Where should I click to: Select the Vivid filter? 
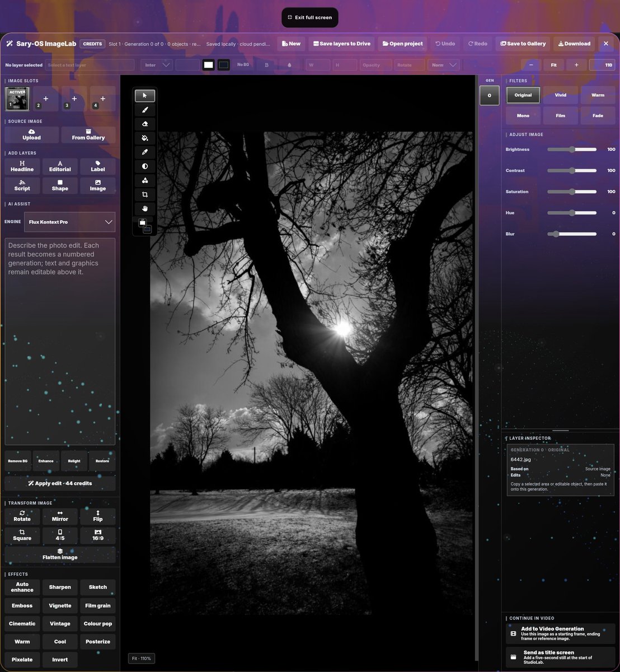[x=561, y=95]
